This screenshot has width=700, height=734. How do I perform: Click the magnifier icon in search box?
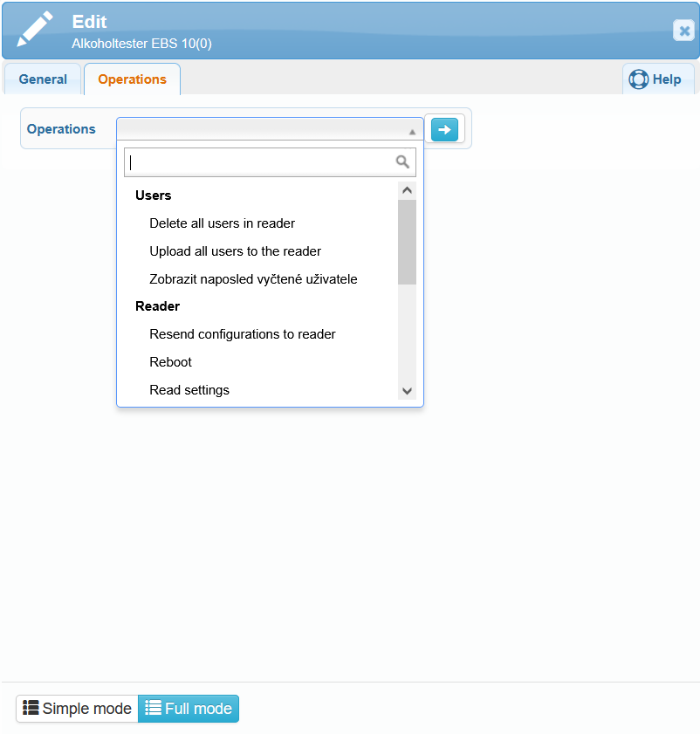point(402,161)
